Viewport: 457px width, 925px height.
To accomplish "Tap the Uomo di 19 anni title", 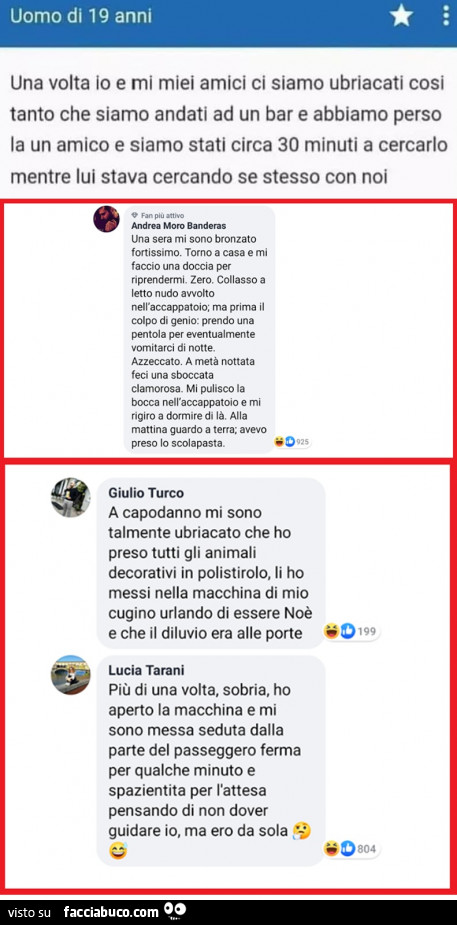I will coord(81,16).
